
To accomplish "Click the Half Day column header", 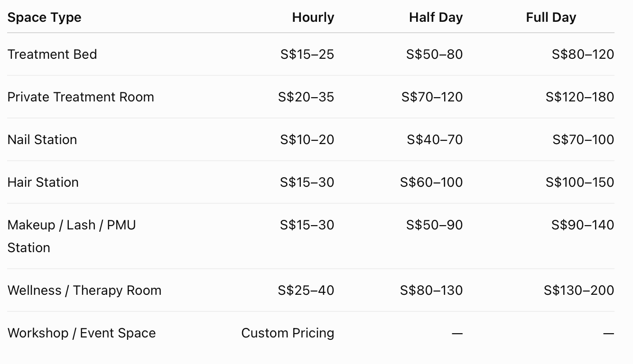I will pyautogui.click(x=436, y=18).
